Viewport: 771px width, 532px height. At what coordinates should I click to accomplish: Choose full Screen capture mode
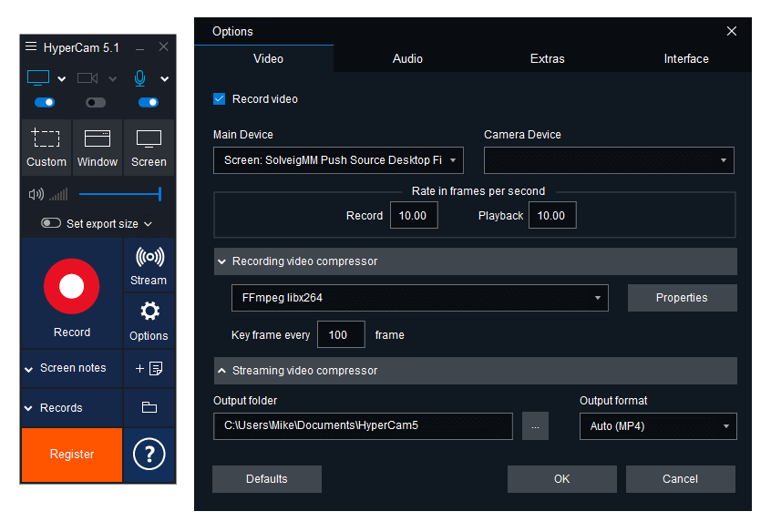(x=149, y=147)
